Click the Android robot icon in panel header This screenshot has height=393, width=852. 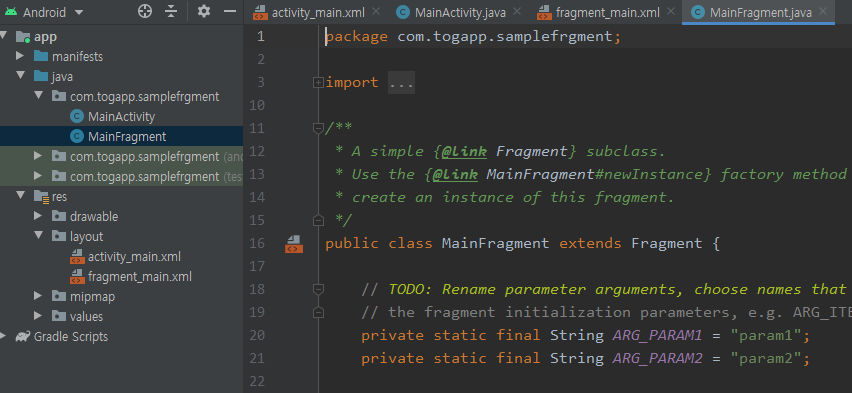[x=10, y=11]
